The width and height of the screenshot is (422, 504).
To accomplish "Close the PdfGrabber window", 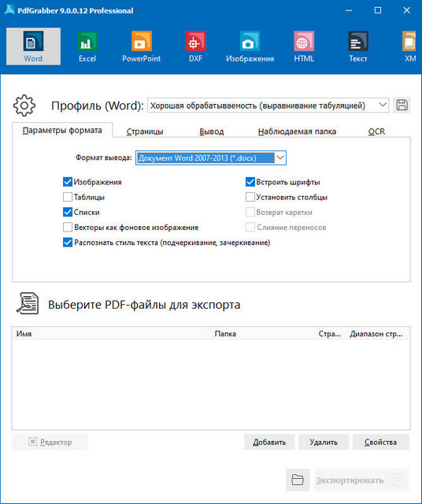I will pos(406,10).
